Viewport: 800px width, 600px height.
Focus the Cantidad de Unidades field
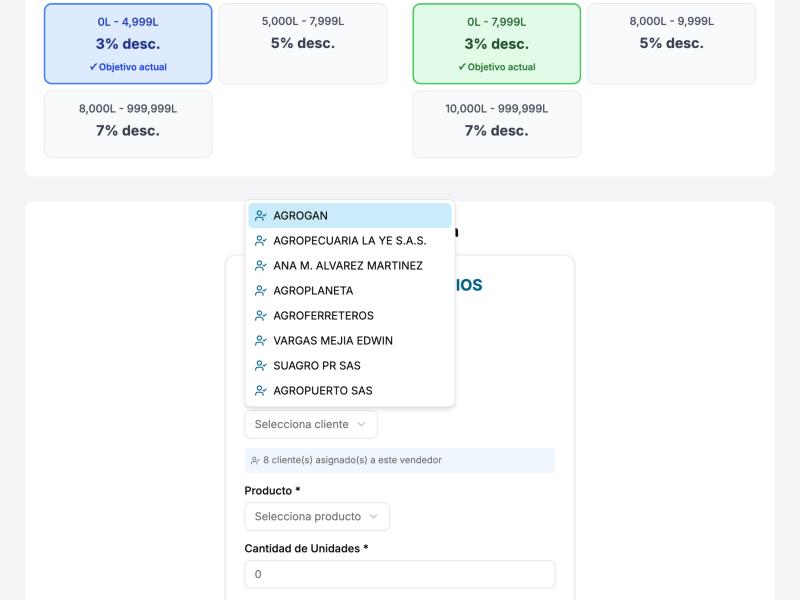point(399,574)
